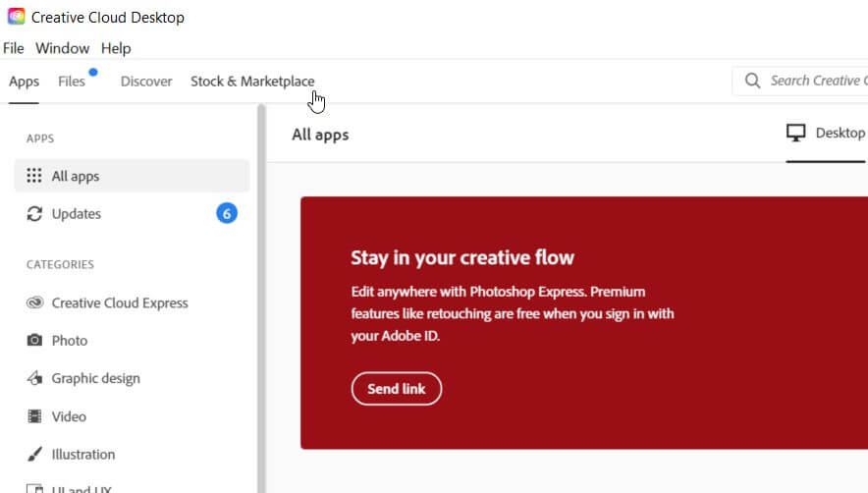The image size is (868, 493).
Task: Open the Stock & Marketplace tab
Action: tap(252, 82)
